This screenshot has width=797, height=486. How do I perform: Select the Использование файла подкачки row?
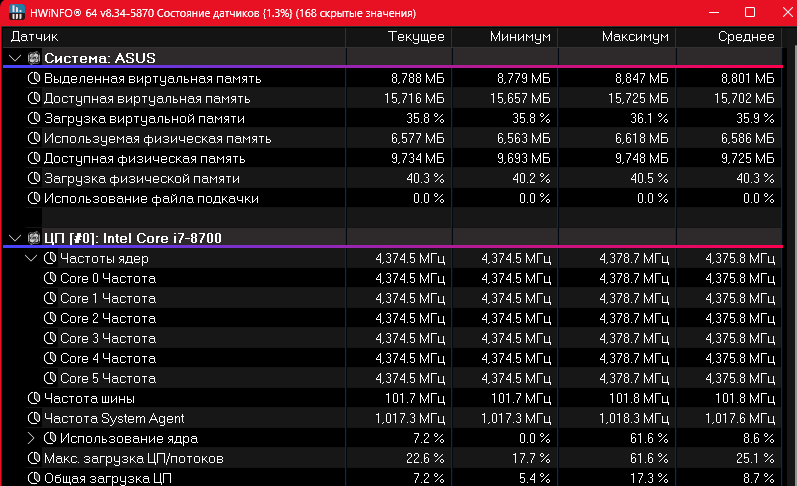tap(150, 198)
